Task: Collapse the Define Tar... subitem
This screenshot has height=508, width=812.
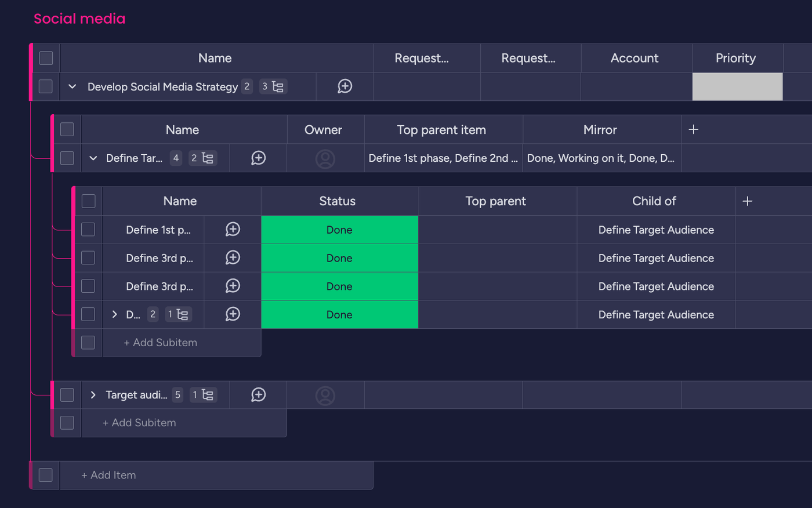Action: [x=93, y=158]
